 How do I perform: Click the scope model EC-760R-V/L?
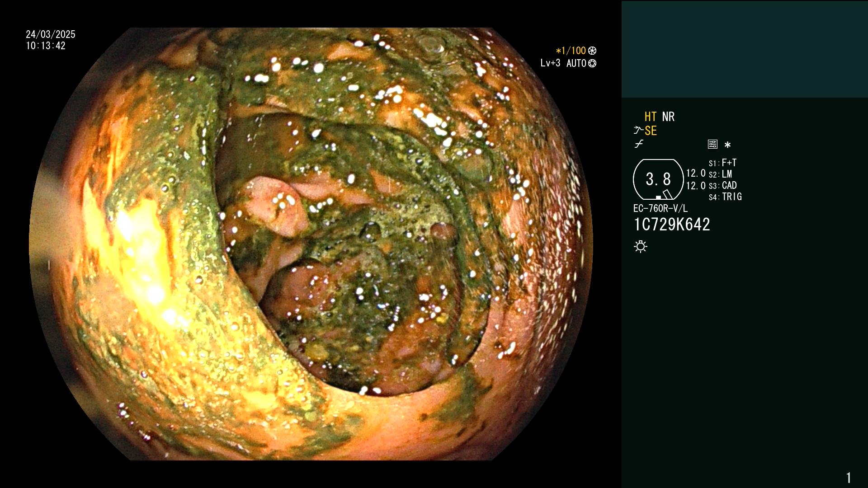click(660, 208)
